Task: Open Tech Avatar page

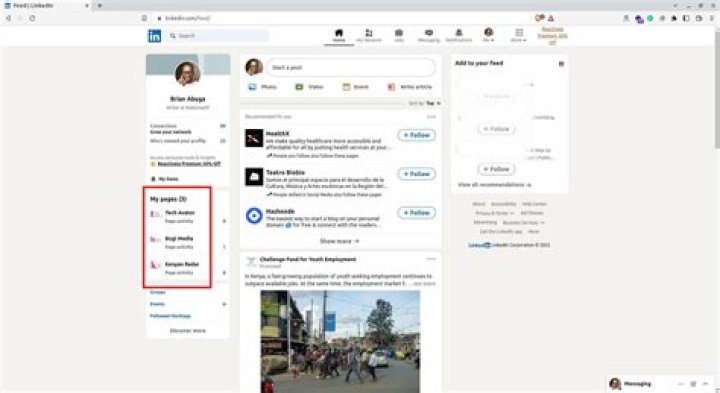Action: pos(180,213)
